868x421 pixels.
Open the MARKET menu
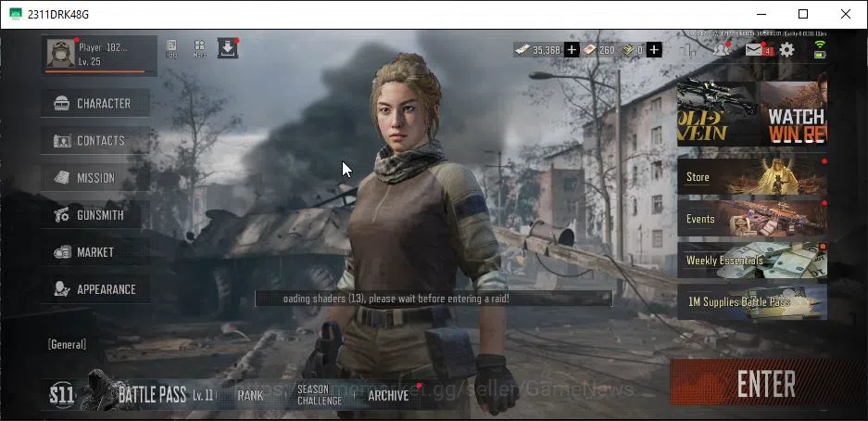point(95,252)
